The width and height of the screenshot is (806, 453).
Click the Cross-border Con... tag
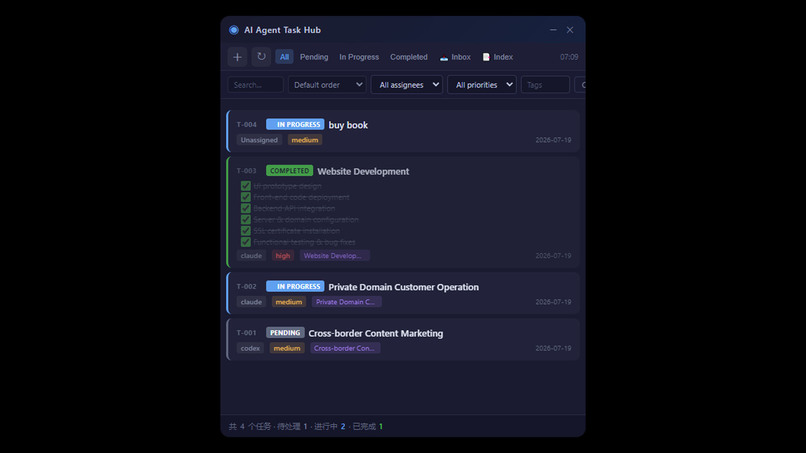point(344,348)
